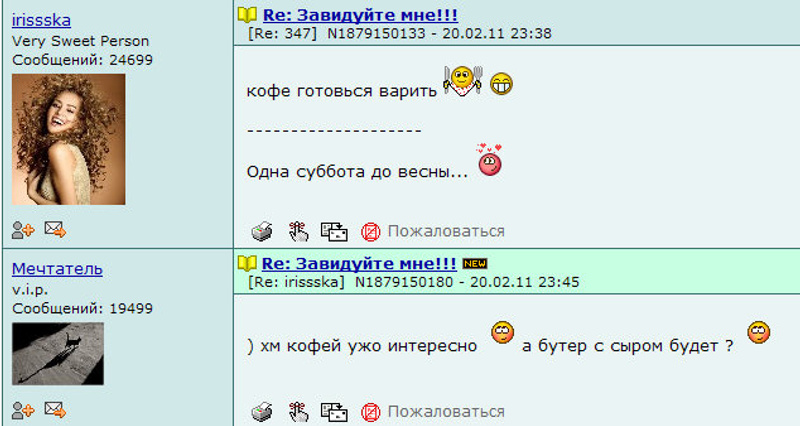Add irissska to contacts icon
This screenshot has width=800, height=426.
coord(23,230)
